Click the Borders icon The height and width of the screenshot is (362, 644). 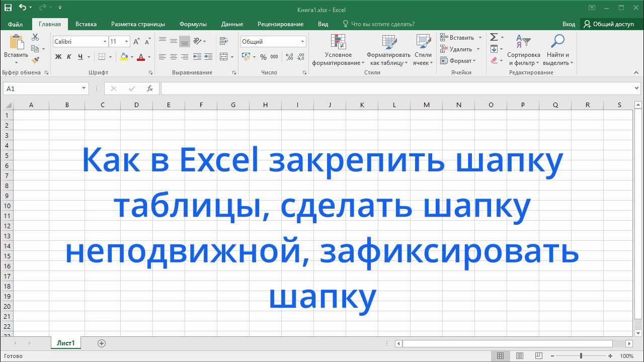tap(102, 57)
